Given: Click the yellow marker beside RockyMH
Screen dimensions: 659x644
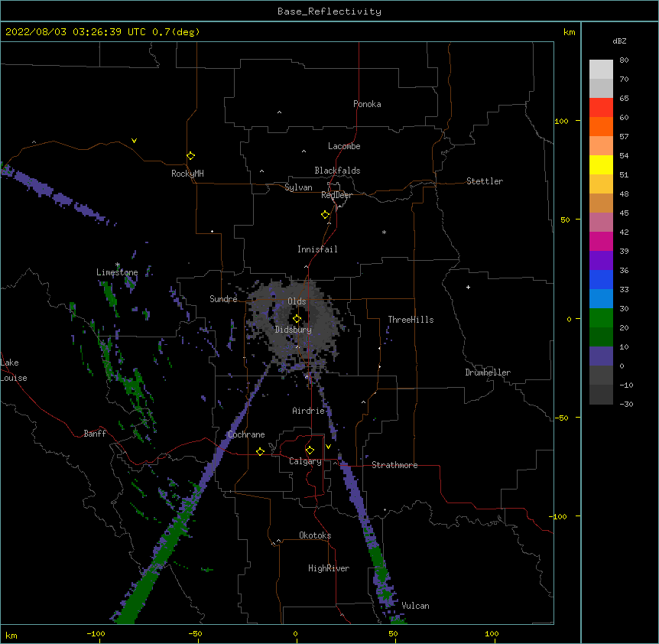Looking at the screenshot, I should pos(190,156).
